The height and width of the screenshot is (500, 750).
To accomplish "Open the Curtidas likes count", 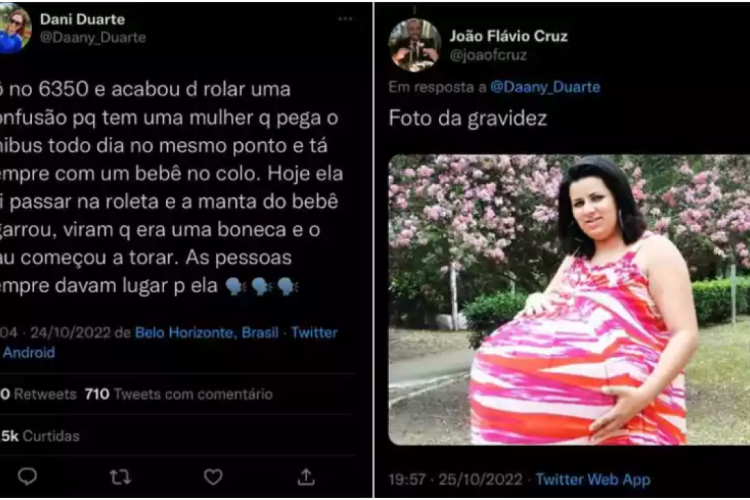I will [40, 436].
